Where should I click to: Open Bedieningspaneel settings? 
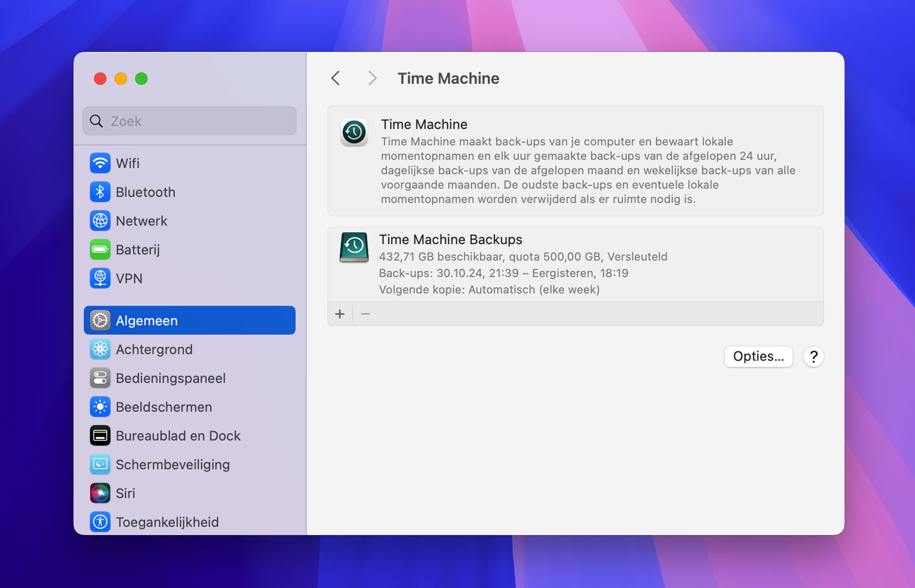coord(190,378)
